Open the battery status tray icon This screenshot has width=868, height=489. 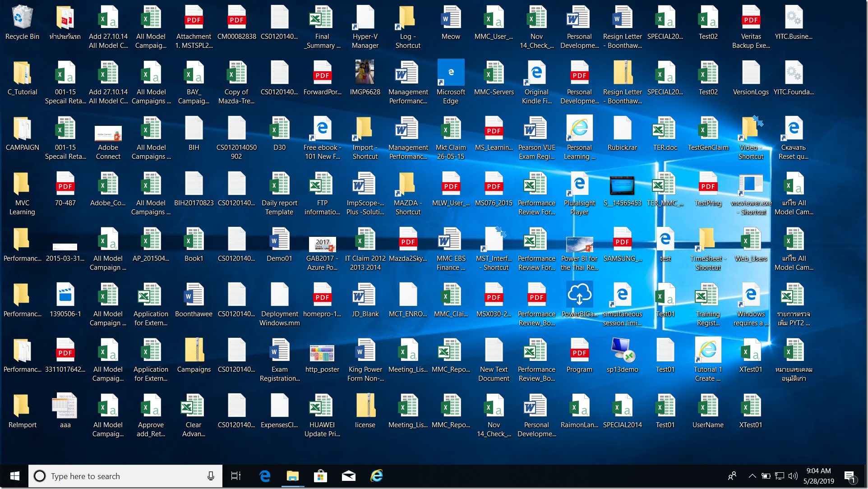766,476
